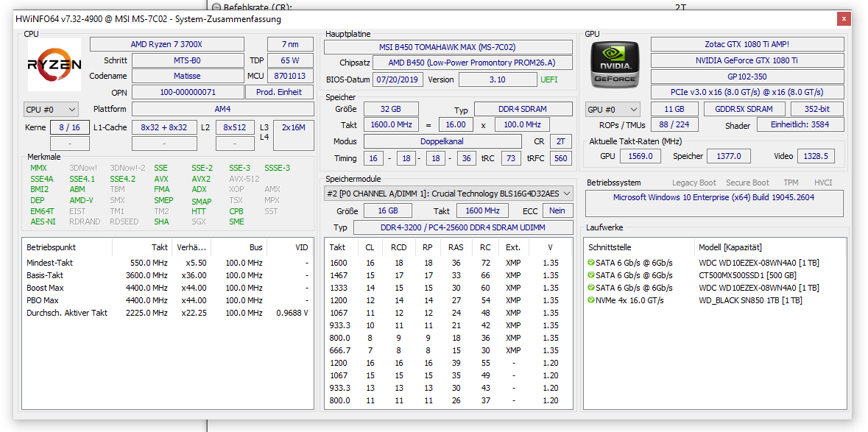The height and width of the screenshot is (432, 868).
Task: Close the HWiNFO64 summary window
Action: point(844,19)
